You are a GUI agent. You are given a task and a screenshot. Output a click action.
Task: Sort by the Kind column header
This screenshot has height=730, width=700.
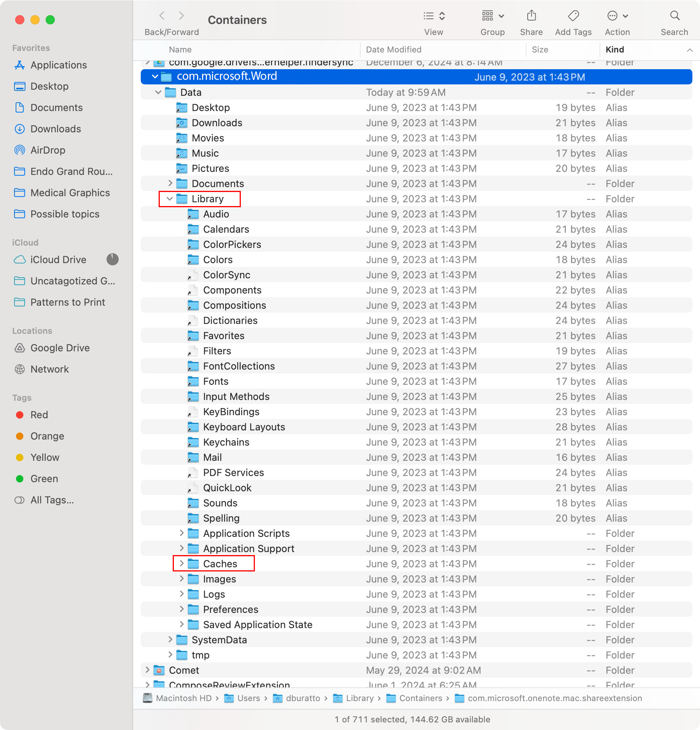click(x=614, y=49)
